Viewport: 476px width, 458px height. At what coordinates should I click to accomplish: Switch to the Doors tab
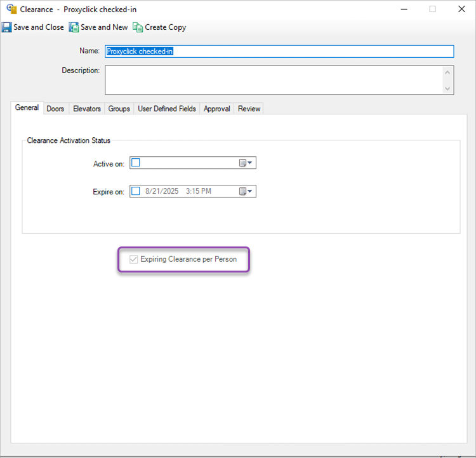[x=55, y=109]
